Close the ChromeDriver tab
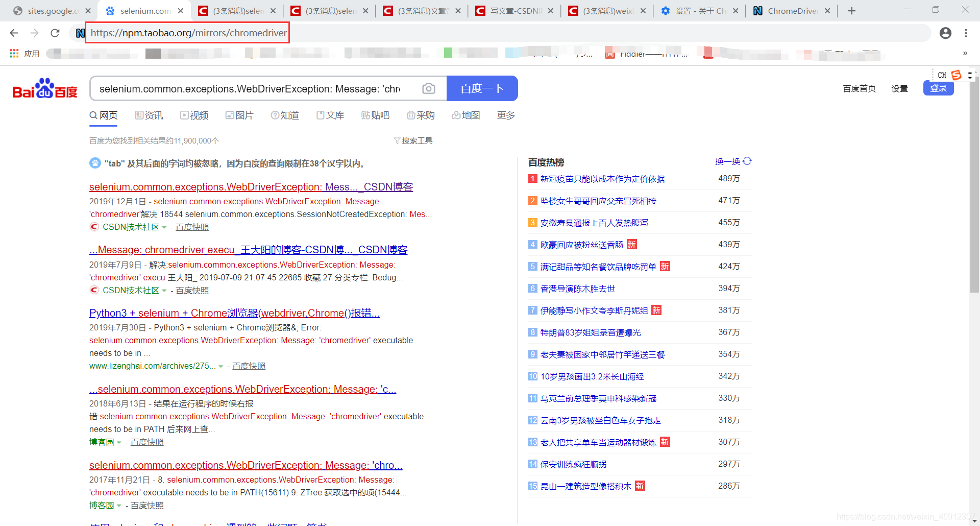The image size is (980, 526). (x=827, y=11)
